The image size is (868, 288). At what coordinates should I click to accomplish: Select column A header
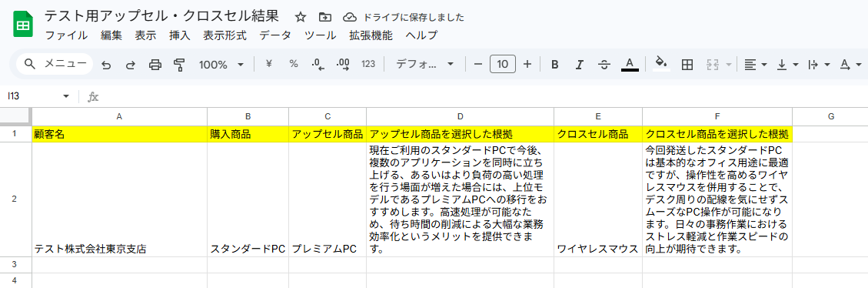[x=120, y=116]
